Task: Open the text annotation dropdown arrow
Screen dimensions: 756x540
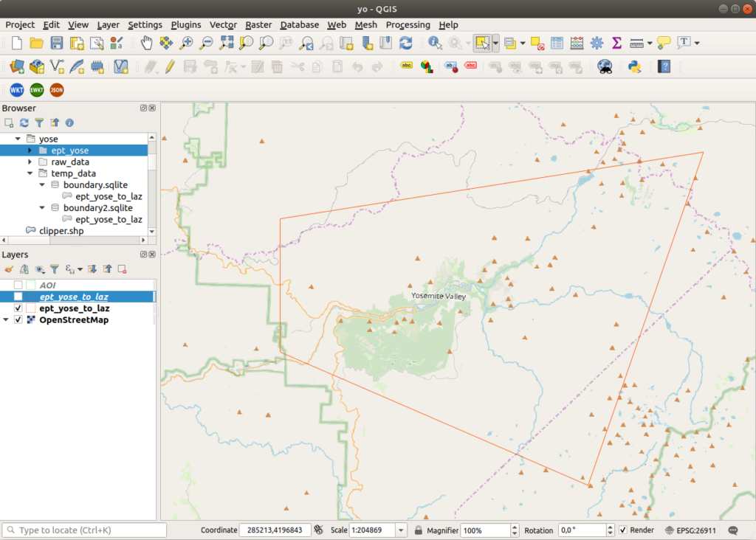Action: [x=697, y=43]
